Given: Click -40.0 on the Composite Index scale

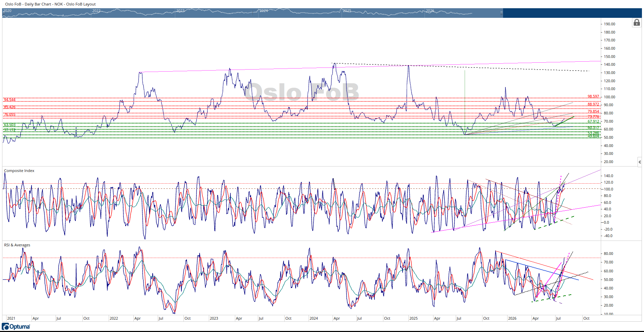Looking at the screenshot, I should (x=608, y=236).
